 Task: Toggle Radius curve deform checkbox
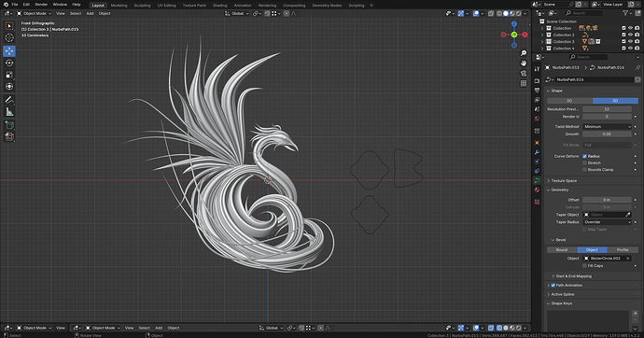(x=584, y=156)
